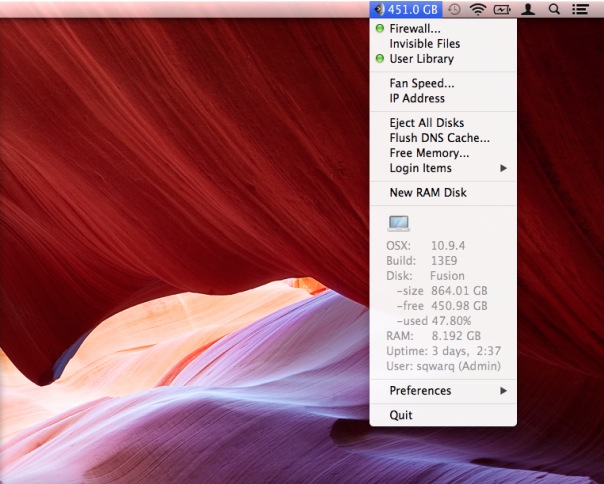Image resolution: width=604 pixels, height=484 pixels.
Task: Toggle the Firewall option
Action: pos(414,29)
